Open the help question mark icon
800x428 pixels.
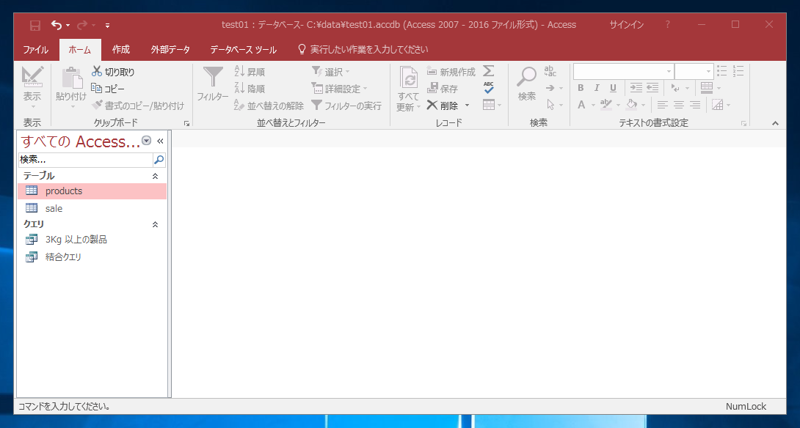click(x=668, y=25)
